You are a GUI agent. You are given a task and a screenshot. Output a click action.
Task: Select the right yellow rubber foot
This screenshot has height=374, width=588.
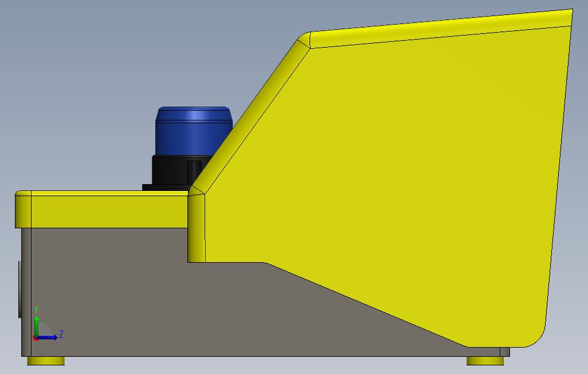485,361
